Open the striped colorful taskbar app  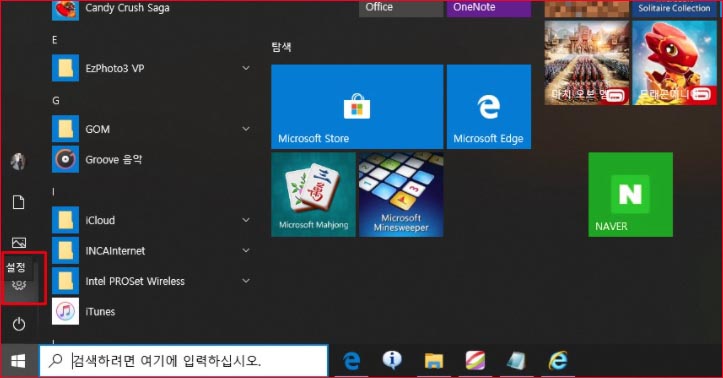(475, 361)
